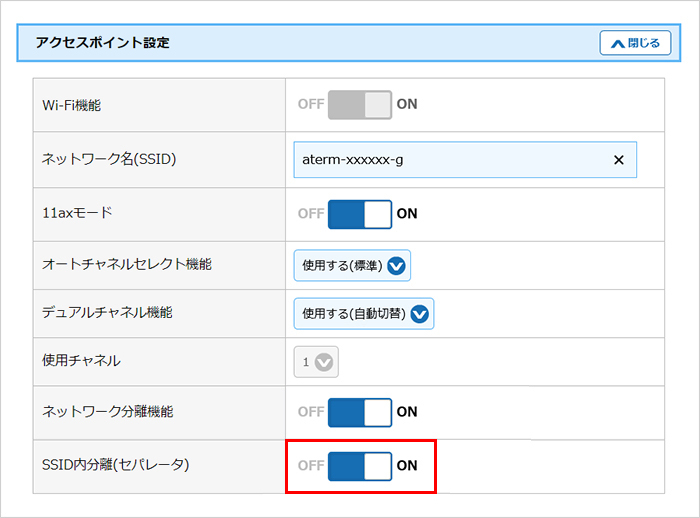Click the OFF label beside the 11axモード switch
700x518 pixels.
point(311,214)
